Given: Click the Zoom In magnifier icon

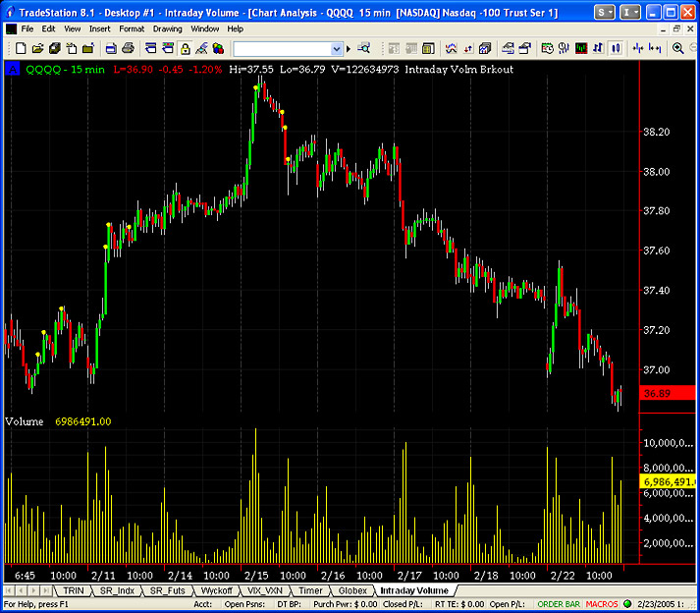Looking at the screenshot, I should click(678, 48).
